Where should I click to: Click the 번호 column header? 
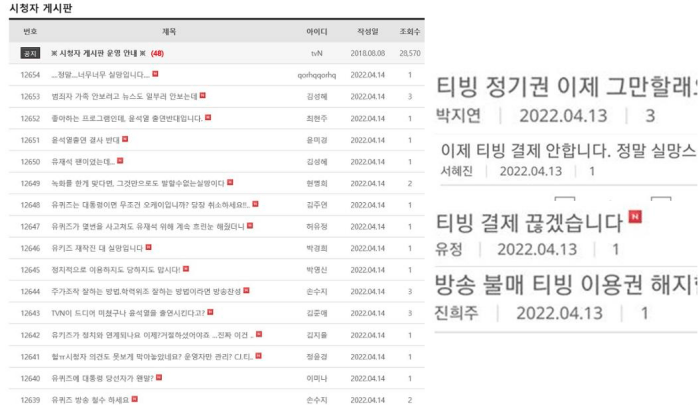(30, 31)
